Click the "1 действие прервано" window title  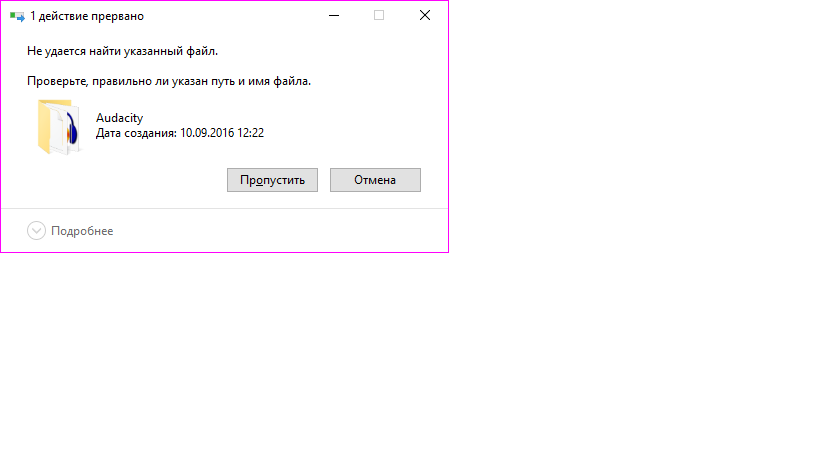pyautogui.click(x=87, y=16)
